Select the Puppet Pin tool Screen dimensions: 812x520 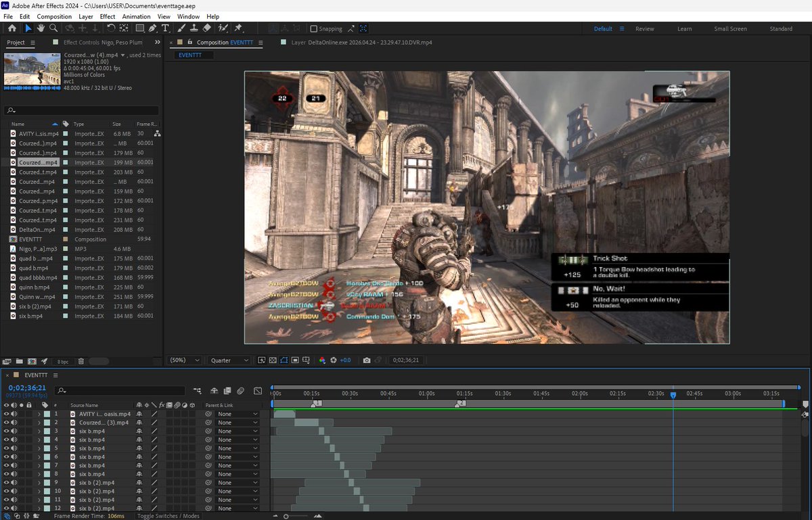pyautogui.click(x=238, y=28)
